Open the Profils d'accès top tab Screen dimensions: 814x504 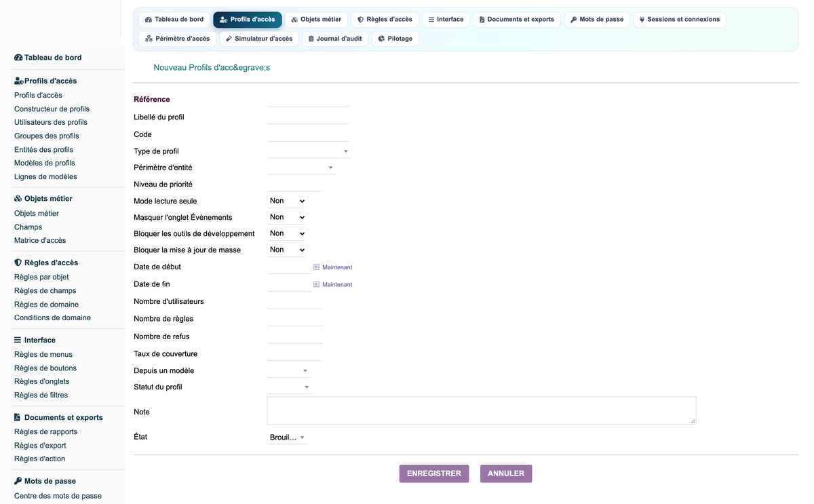pos(248,20)
